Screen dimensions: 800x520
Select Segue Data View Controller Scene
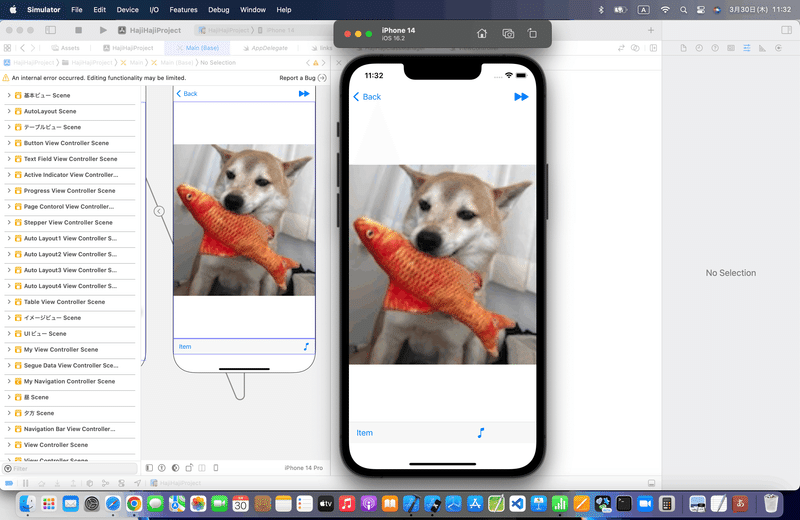[x=70, y=365]
